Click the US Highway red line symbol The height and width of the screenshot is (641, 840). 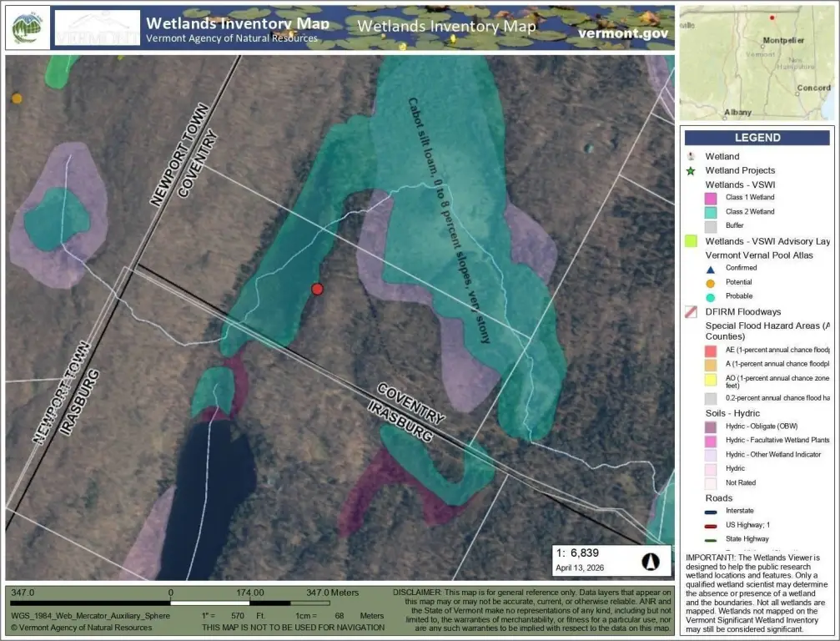(x=711, y=526)
